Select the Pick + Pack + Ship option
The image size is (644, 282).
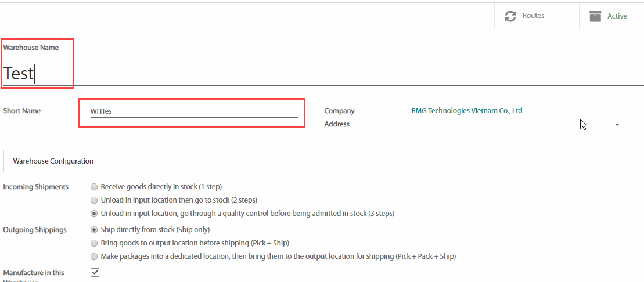coord(94,256)
